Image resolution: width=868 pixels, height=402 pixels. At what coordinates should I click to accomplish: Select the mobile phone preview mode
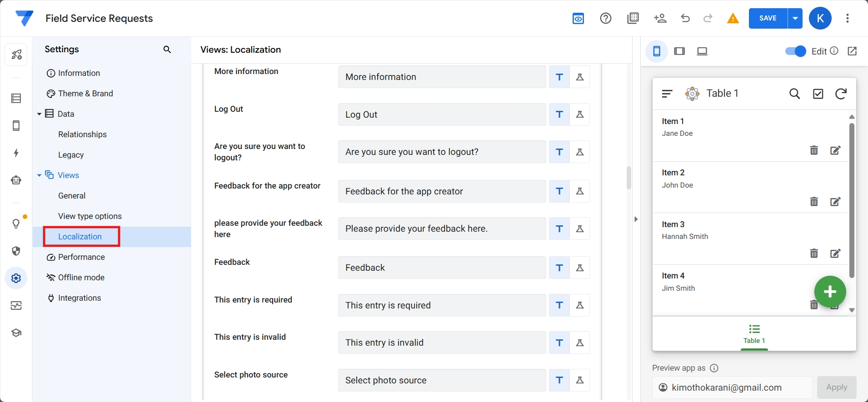click(x=657, y=51)
